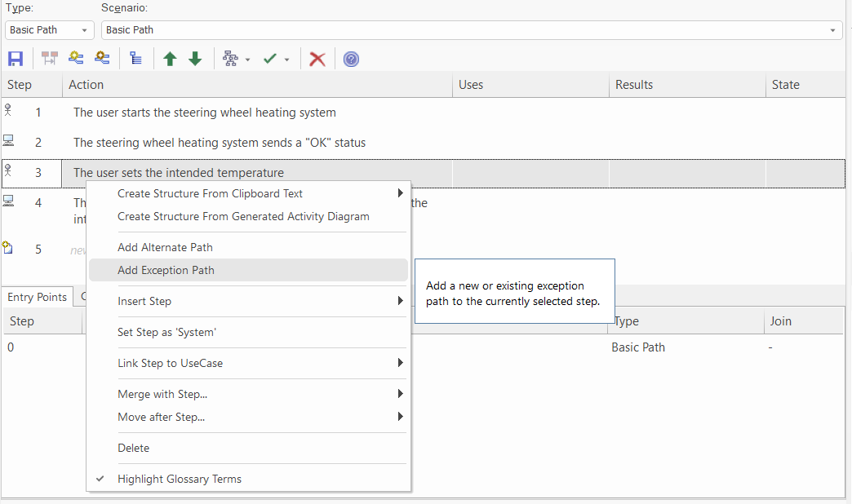
Task: Click the blue tree structure toolbar icon
Action: pos(135,59)
